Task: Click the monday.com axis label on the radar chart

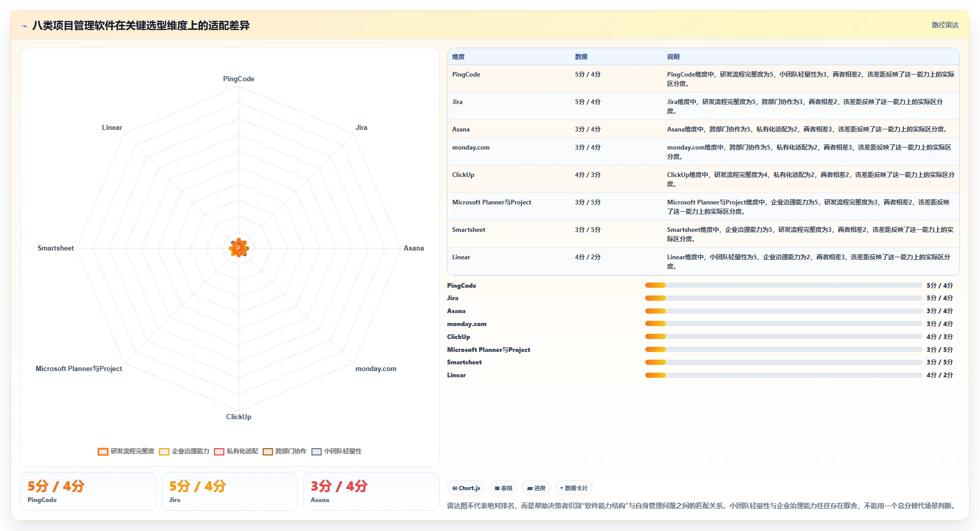Action: (x=376, y=368)
